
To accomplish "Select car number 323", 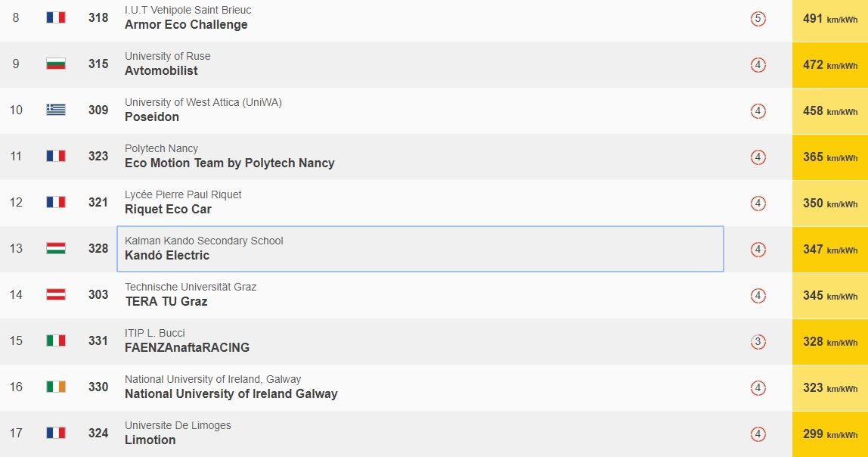I will coord(98,156).
